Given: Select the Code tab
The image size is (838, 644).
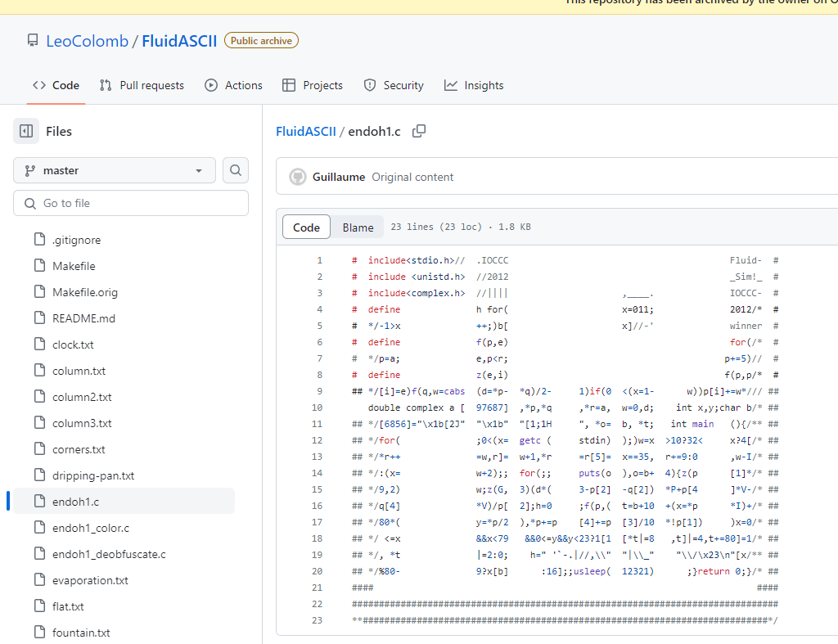Looking at the screenshot, I should pos(56,85).
